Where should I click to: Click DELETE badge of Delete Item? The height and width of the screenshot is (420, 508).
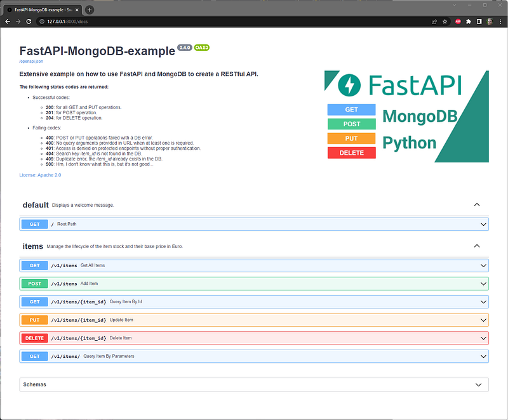tap(35, 338)
